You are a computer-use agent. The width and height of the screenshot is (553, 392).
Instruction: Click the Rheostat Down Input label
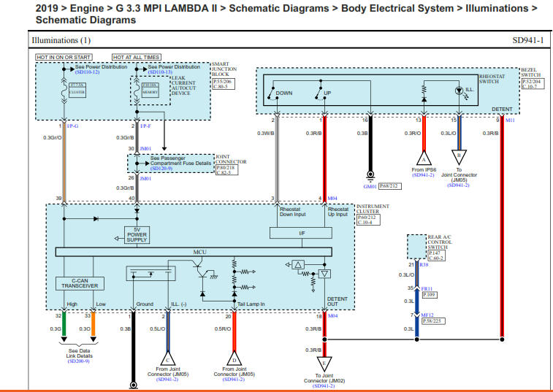tap(293, 212)
